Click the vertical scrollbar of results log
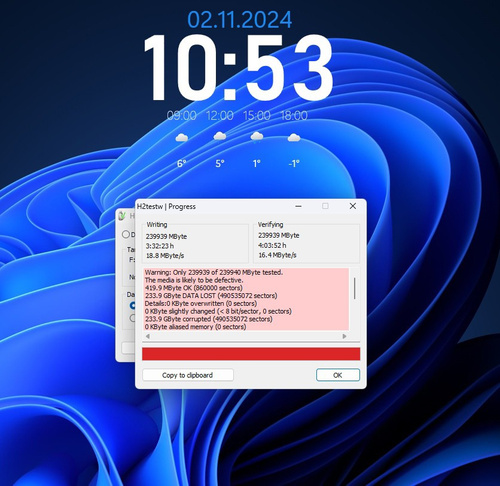The width and height of the screenshot is (500, 486). 354,288
